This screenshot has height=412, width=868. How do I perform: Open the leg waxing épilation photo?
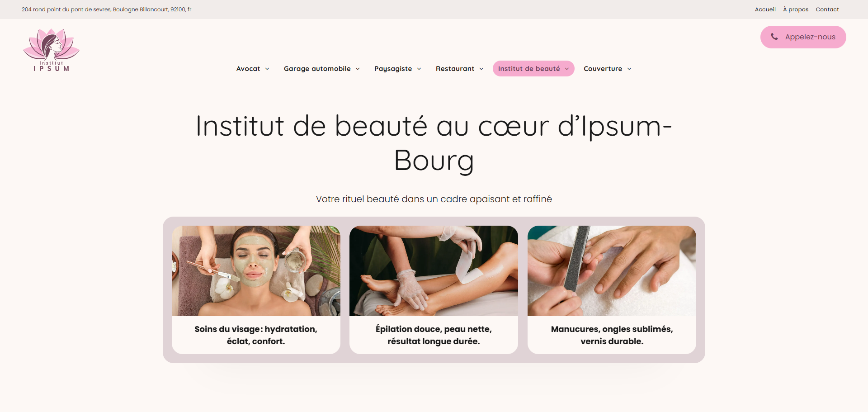click(434, 271)
